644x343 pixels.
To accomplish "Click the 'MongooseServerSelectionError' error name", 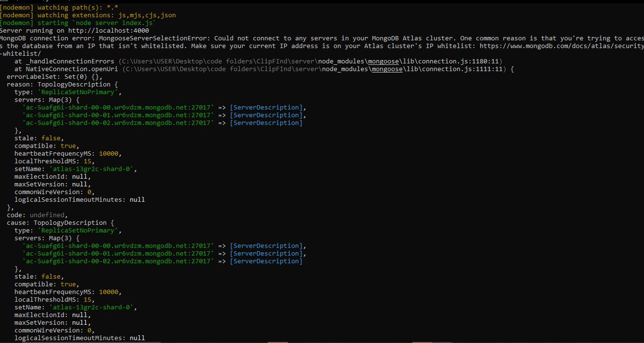I will click(155, 38).
